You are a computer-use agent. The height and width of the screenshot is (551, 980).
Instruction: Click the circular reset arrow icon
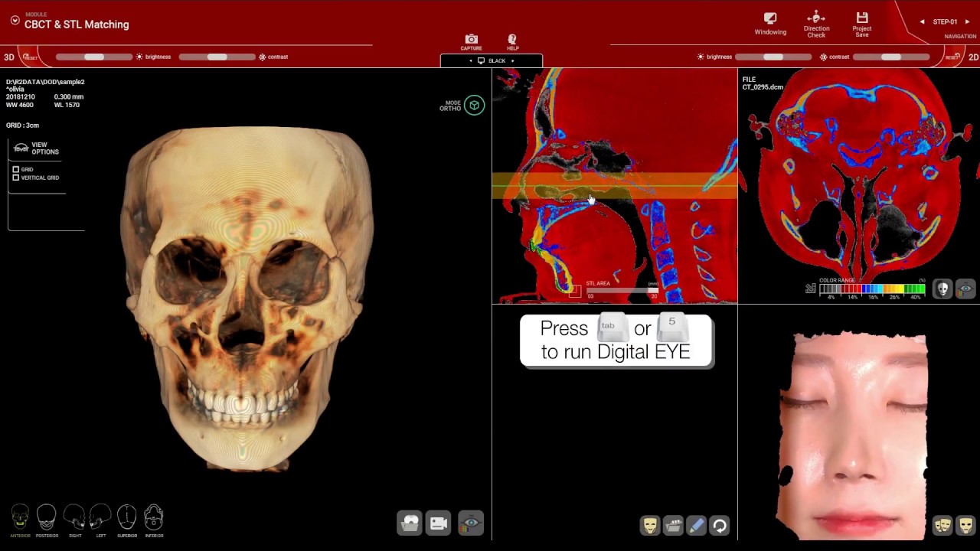coord(719,525)
